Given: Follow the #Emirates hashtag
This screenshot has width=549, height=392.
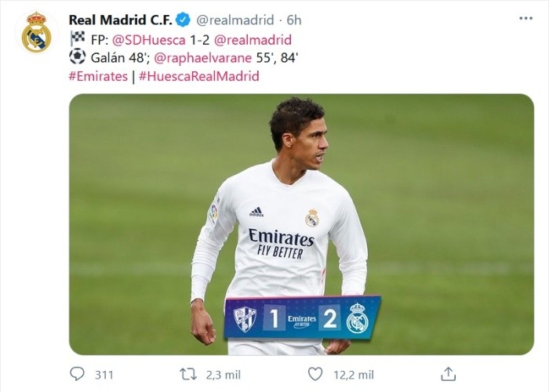Looking at the screenshot, I should click(98, 76).
